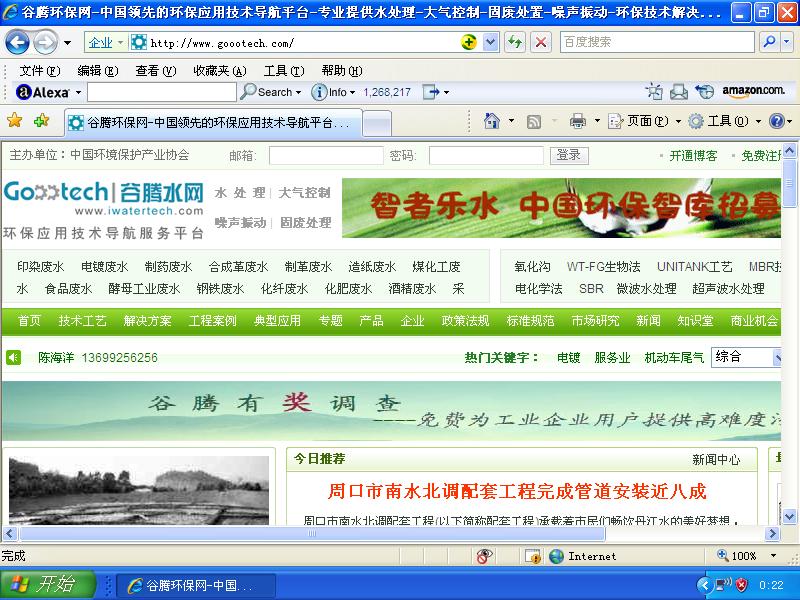Screen dimensions: 800x600
Task: Click the vertical scrollbar down arrow
Action: pyautogui.click(x=789, y=516)
